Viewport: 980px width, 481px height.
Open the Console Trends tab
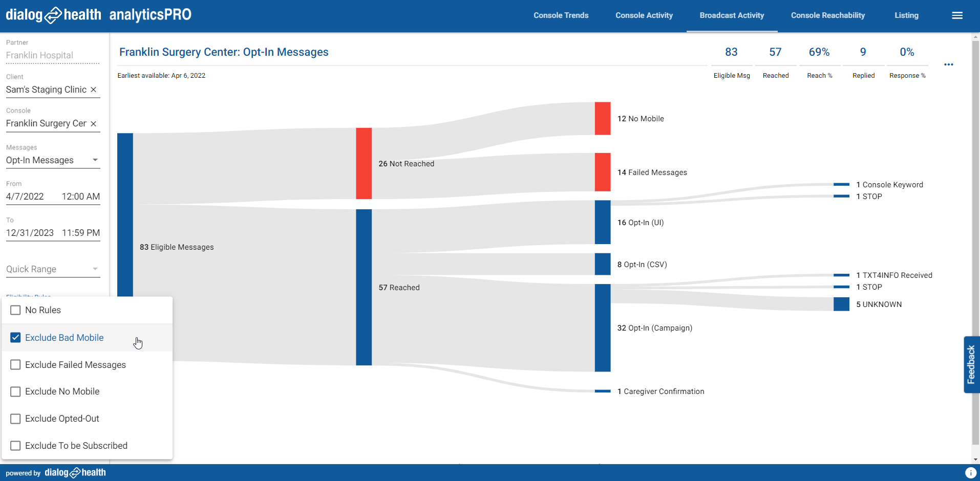click(561, 15)
